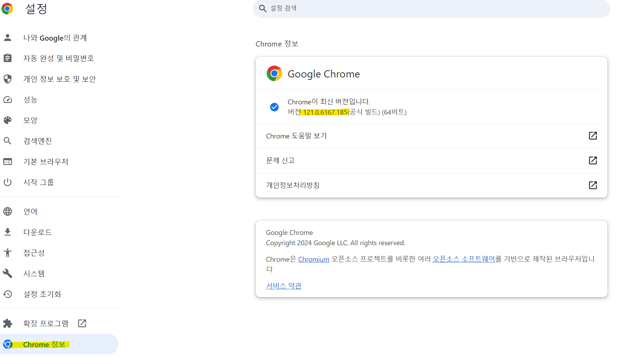Open the 서비스 약관 link
625x364 pixels.
[x=284, y=285]
